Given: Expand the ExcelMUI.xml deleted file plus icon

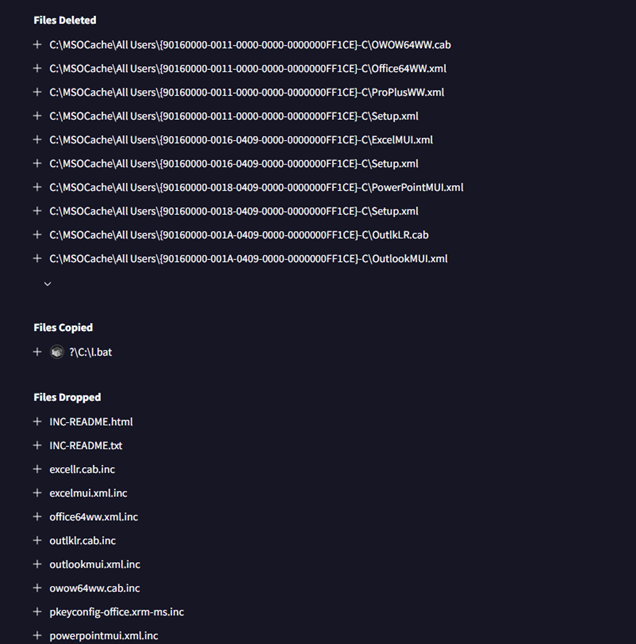Looking at the screenshot, I should pyautogui.click(x=37, y=140).
